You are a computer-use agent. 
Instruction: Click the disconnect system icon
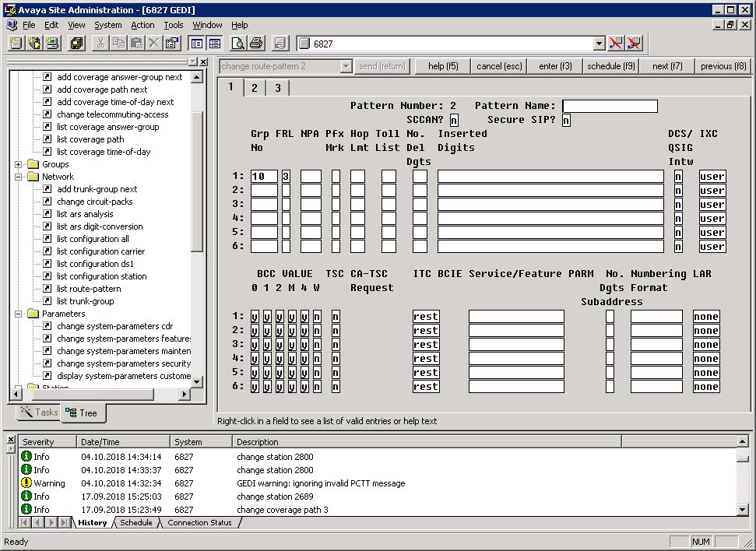coord(616,44)
